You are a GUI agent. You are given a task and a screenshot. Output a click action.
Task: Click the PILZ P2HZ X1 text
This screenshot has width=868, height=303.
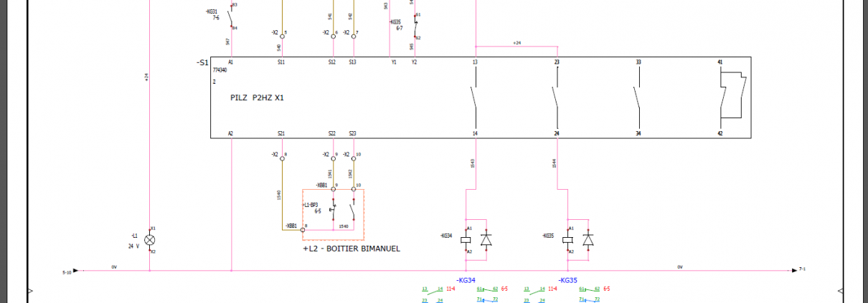(258, 97)
